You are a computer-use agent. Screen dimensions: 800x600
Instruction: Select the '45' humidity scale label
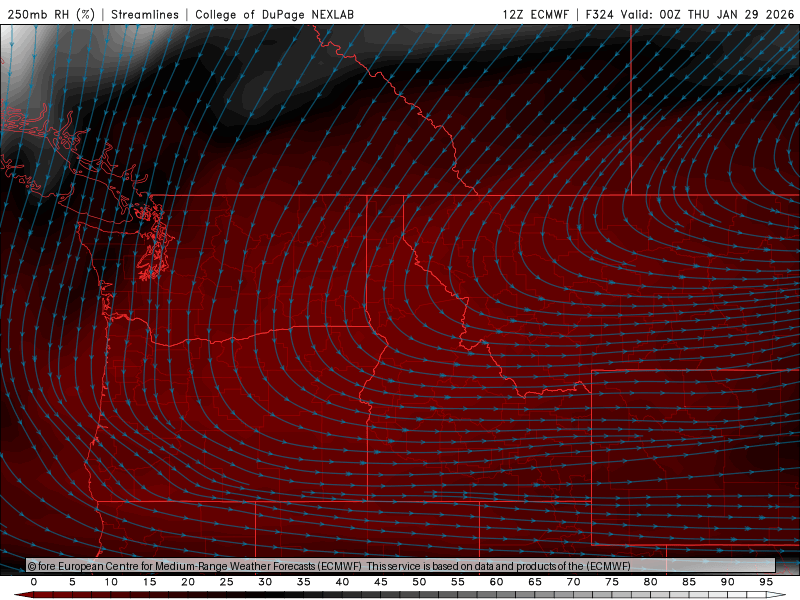[381, 582]
